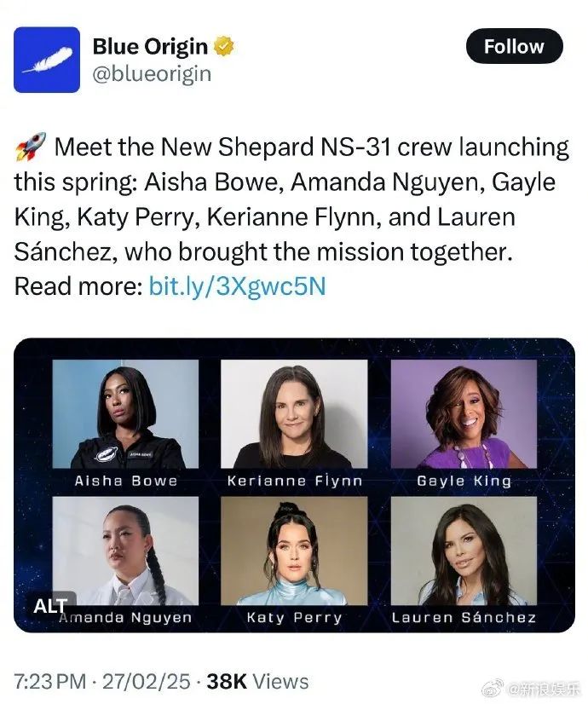The image size is (588, 704).
Task: Click the Blue Origin display name
Action: pos(150,46)
